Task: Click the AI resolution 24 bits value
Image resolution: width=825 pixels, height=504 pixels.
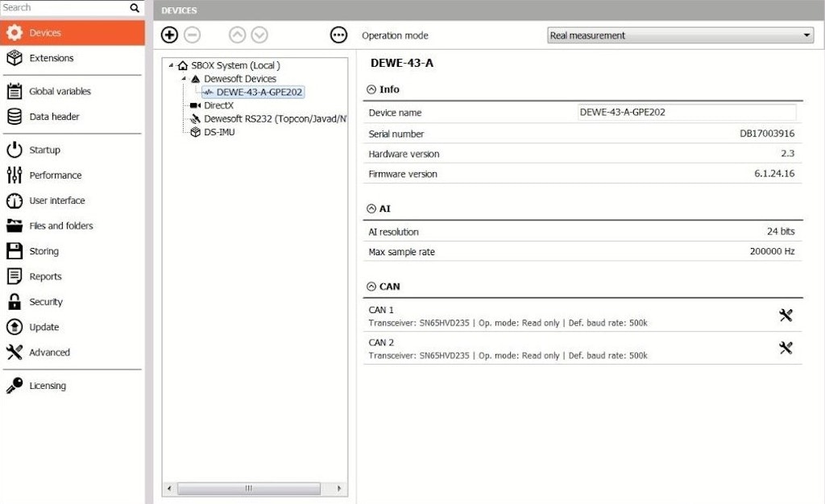Action: [781, 232]
